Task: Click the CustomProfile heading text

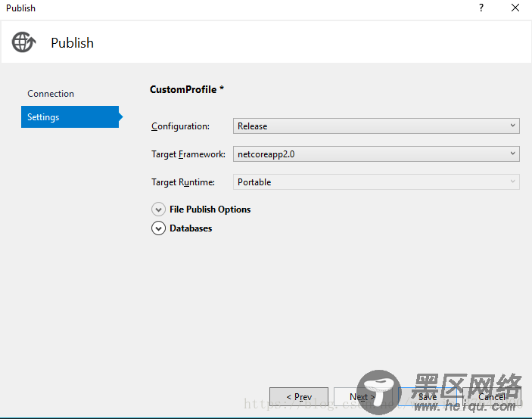Action: [187, 89]
